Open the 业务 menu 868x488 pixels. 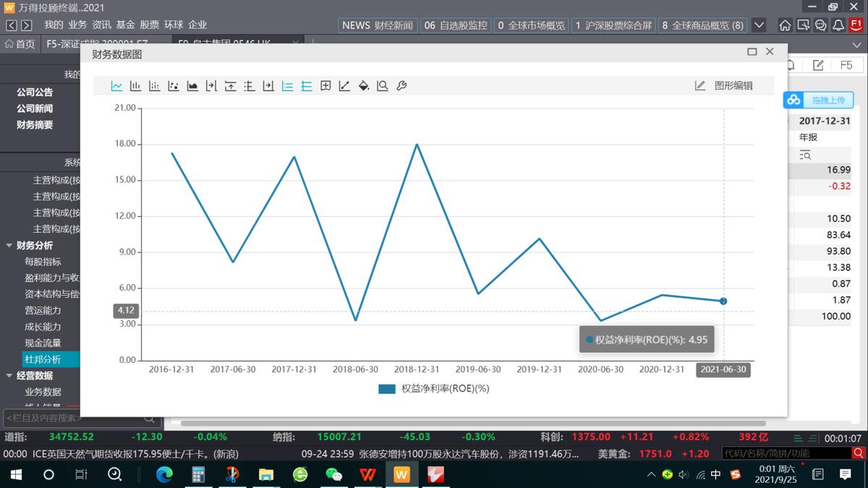[x=77, y=25]
